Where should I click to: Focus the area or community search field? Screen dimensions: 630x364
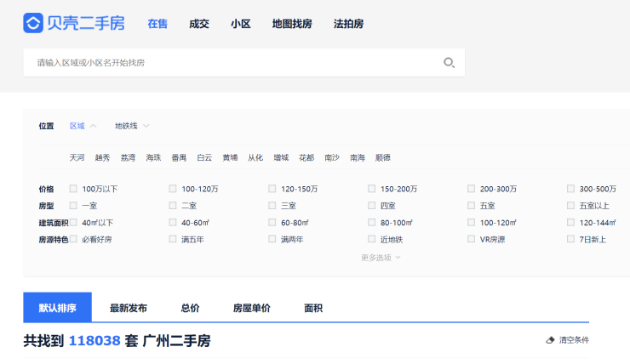230,62
